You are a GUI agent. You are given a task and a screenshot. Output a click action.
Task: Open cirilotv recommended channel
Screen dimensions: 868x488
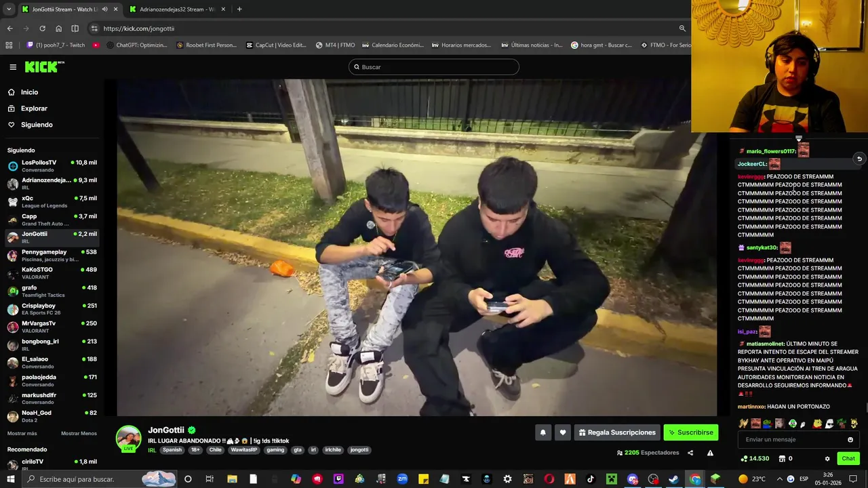point(52,464)
